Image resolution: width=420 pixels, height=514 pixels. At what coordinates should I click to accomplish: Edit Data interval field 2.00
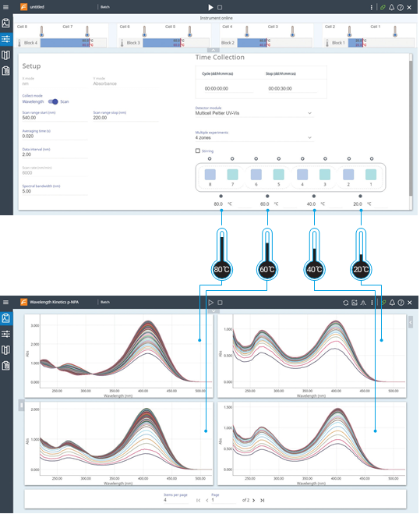[x=55, y=154]
